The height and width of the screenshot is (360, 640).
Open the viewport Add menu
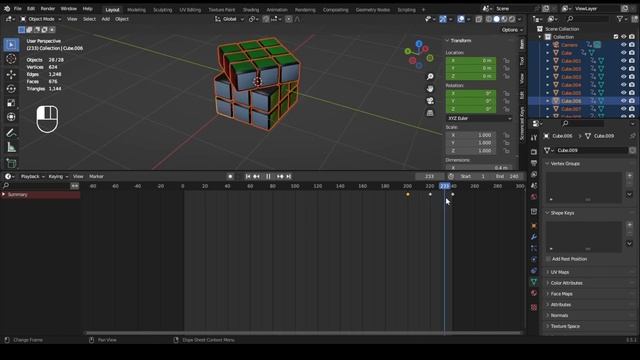105,19
